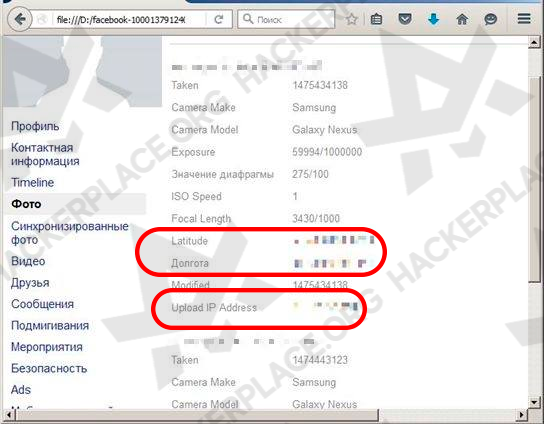This screenshot has height=424, width=544.
Task: Click the Upload IP Address label
Action: [214, 308]
